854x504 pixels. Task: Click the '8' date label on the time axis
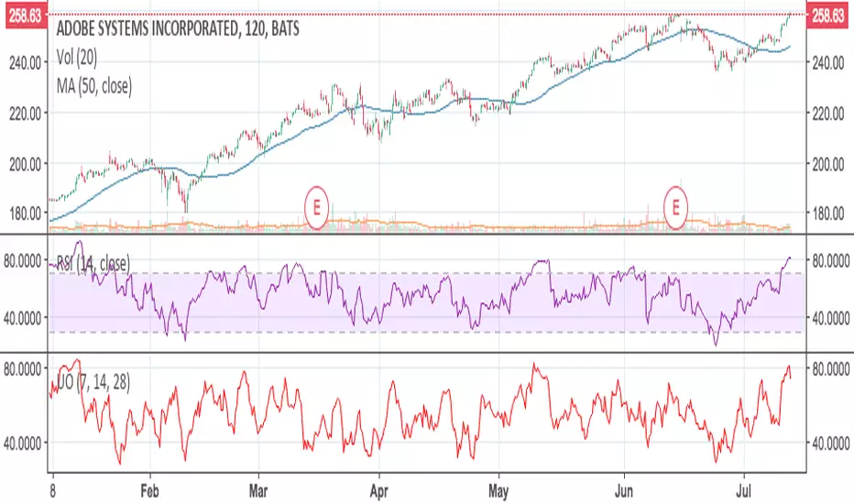[52, 491]
